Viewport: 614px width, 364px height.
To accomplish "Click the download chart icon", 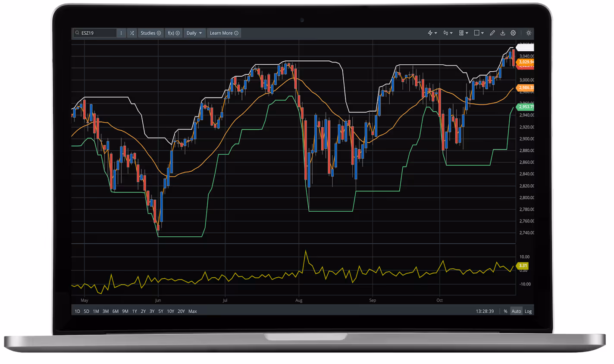I will click(503, 33).
